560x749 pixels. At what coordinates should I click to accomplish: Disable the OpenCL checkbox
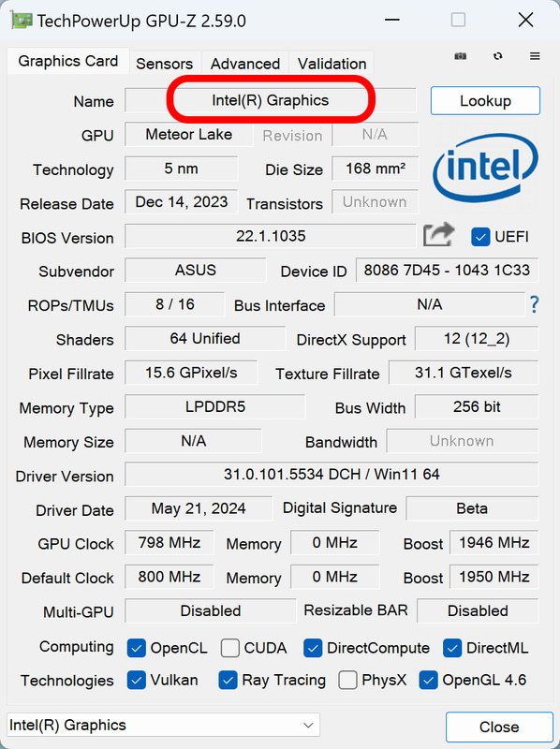click(x=138, y=647)
